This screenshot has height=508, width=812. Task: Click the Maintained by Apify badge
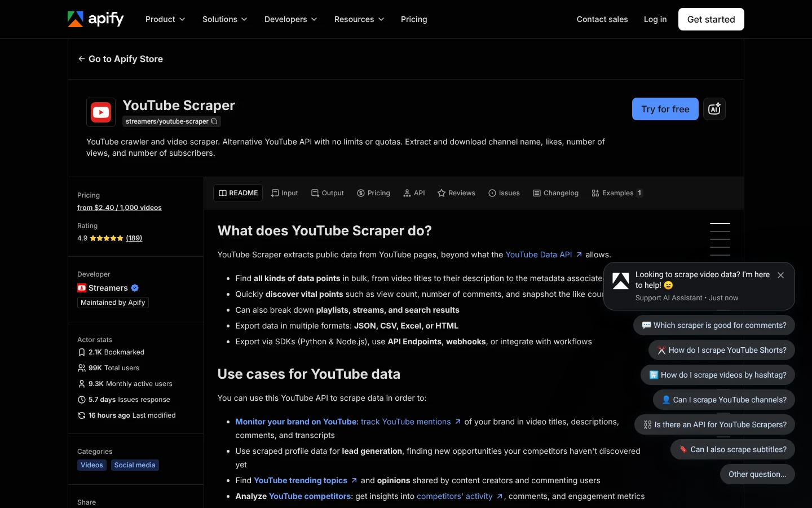pyautogui.click(x=113, y=303)
